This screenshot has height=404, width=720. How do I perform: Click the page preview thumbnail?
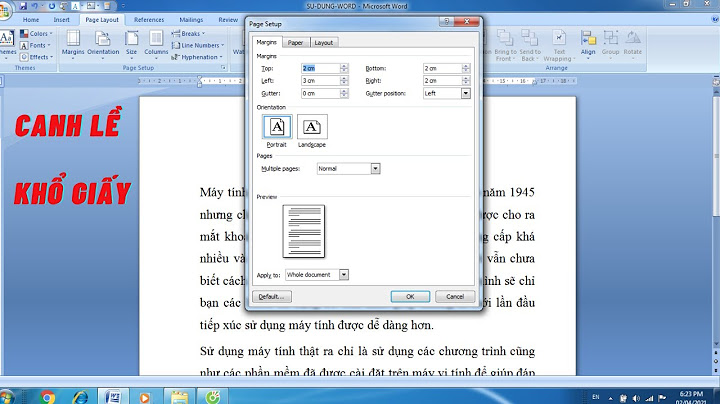304,231
